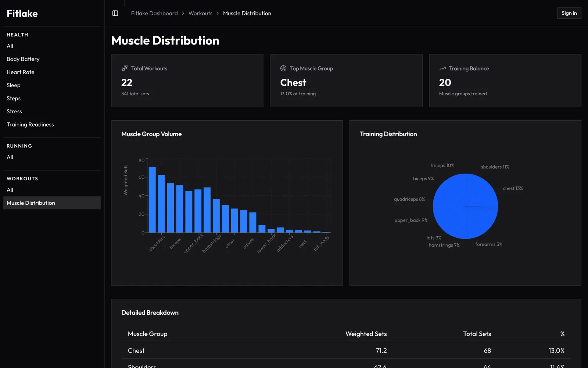
Task: Open Body Battery in the sidebar
Action: [52, 59]
